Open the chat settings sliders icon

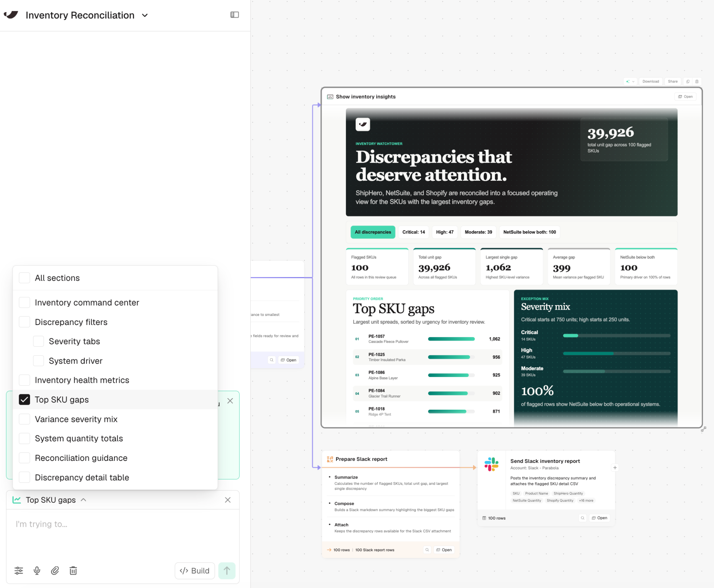coord(19,571)
